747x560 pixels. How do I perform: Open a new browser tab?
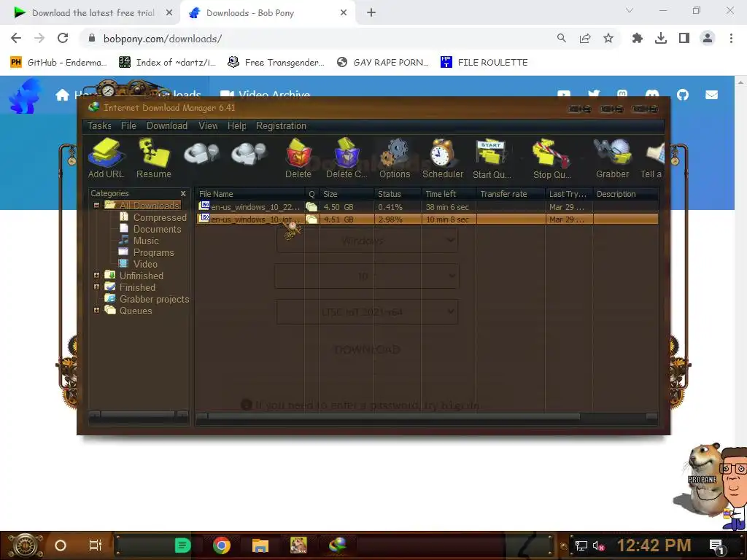pyautogui.click(x=371, y=13)
